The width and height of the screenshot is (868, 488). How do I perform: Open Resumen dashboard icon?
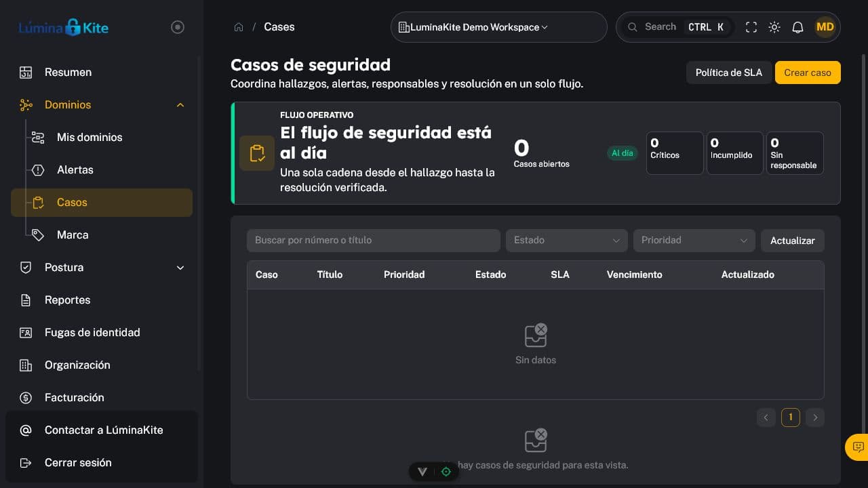point(26,73)
